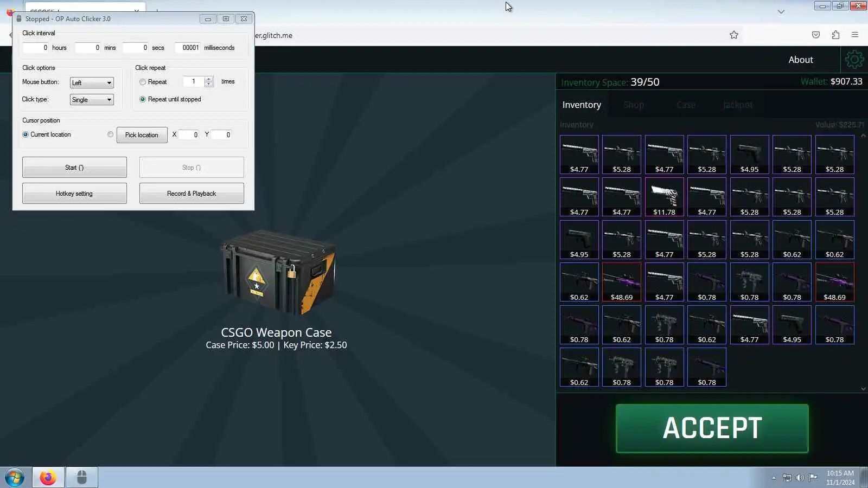868x488 pixels.
Task: Decrease repeat times with down arrow
Action: point(209,84)
